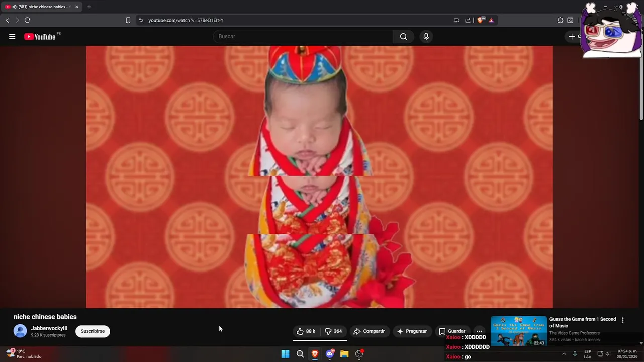Click the Brave browser taskbar icon
Image resolution: width=644 pixels, height=362 pixels.
click(315, 354)
